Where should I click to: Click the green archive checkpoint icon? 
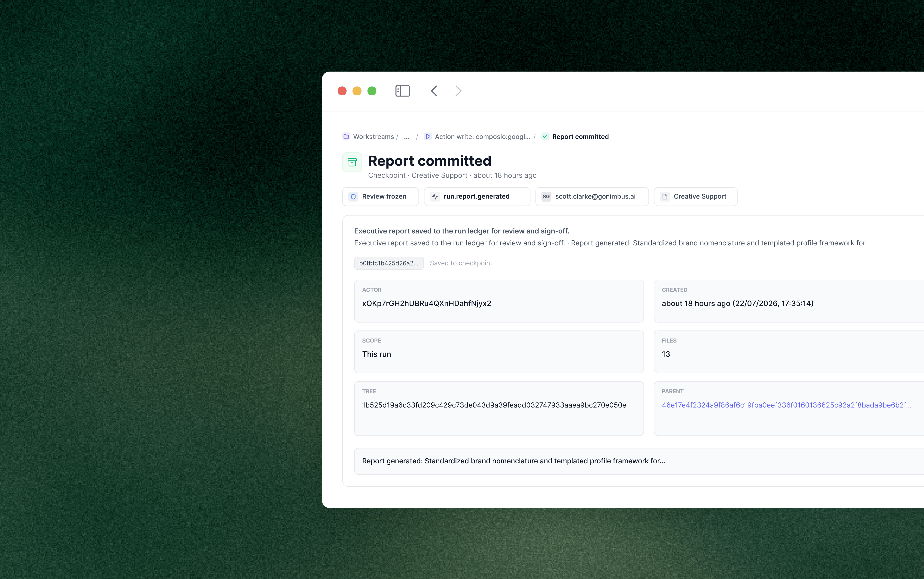352,162
